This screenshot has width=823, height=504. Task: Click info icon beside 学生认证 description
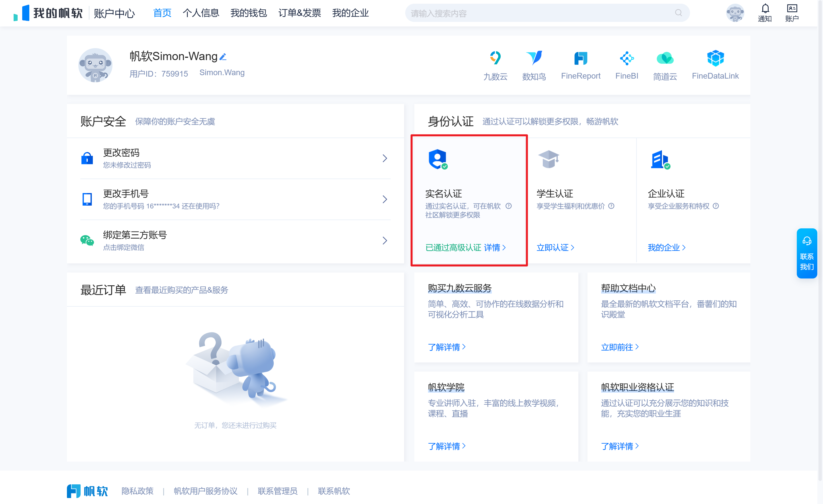(x=611, y=206)
